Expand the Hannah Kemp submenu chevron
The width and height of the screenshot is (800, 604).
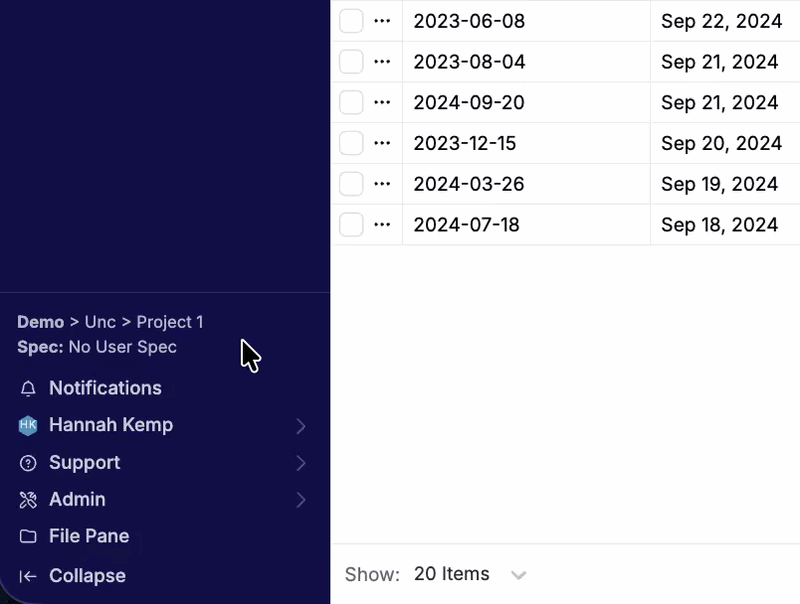(x=301, y=427)
